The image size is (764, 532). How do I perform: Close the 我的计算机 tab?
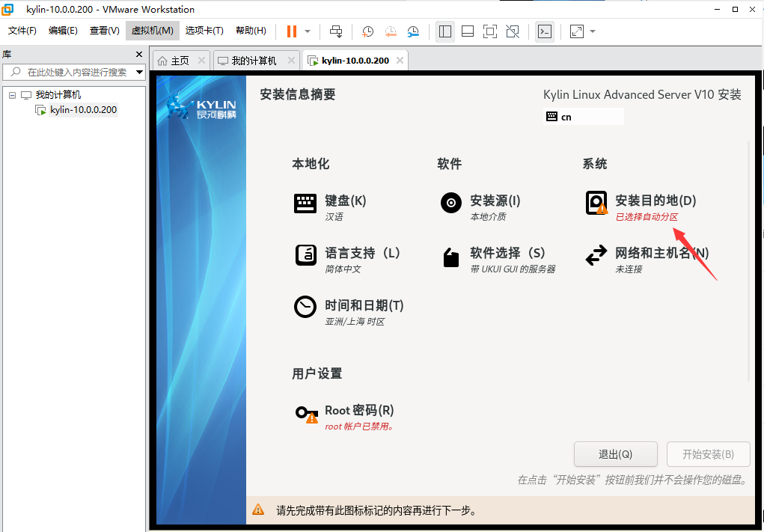(x=291, y=61)
